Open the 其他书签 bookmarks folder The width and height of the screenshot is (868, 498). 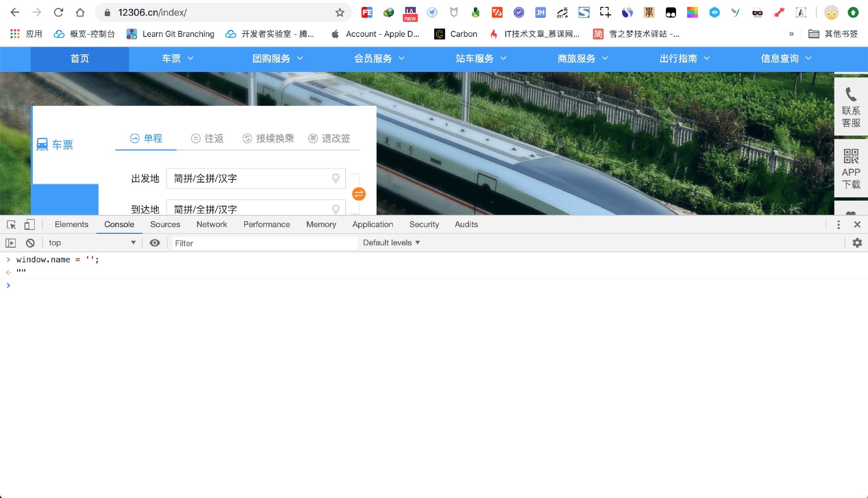[x=833, y=34]
